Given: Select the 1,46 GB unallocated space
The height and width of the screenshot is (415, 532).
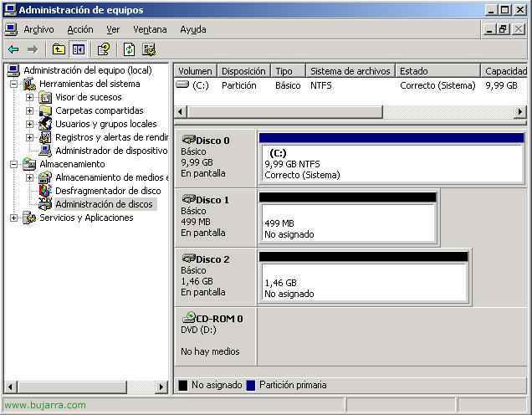Looking at the screenshot, I should [363, 278].
